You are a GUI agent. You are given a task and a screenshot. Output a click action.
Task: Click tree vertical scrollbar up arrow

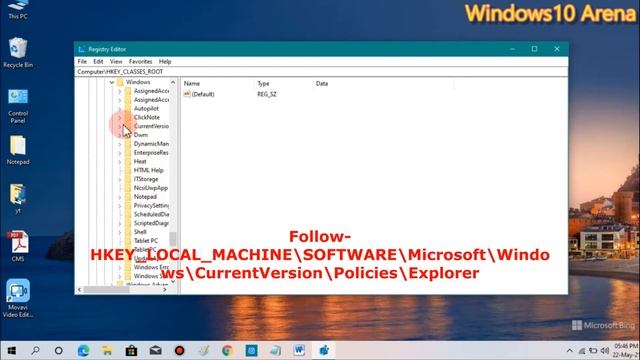173,82
